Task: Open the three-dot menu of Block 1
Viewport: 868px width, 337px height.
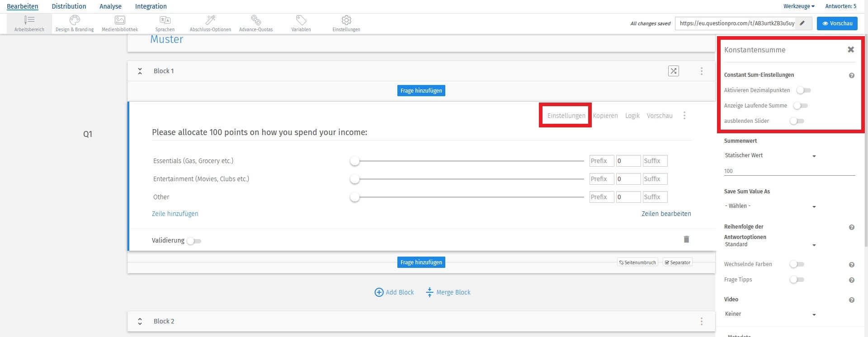Action: (702, 71)
